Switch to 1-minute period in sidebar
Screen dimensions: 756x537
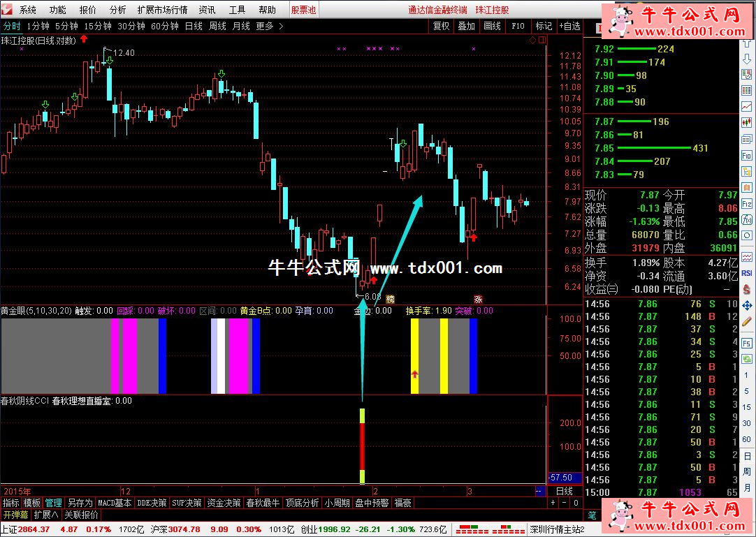(x=746, y=375)
